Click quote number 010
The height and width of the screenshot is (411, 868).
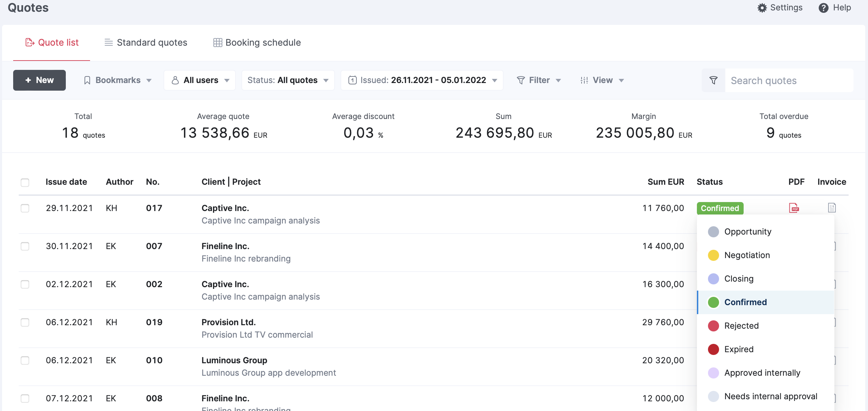(154, 360)
